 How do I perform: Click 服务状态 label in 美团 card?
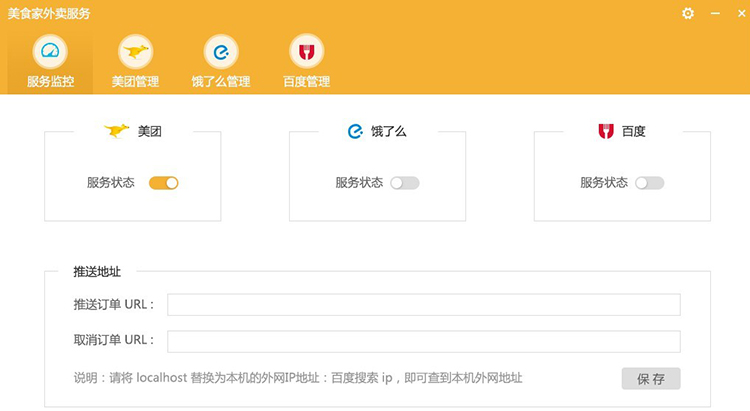click(110, 183)
